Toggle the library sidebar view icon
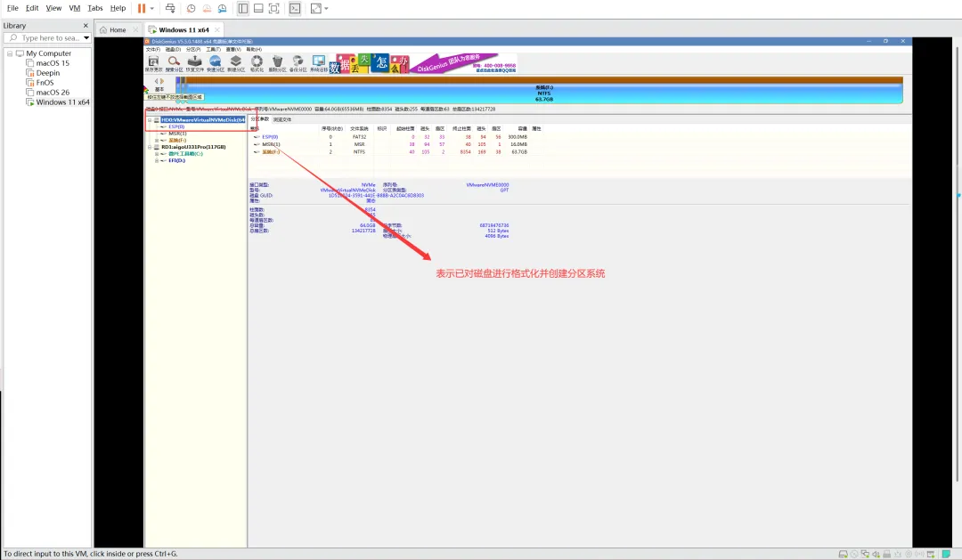The height and width of the screenshot is (560, 962). click(x=243, y=9)
